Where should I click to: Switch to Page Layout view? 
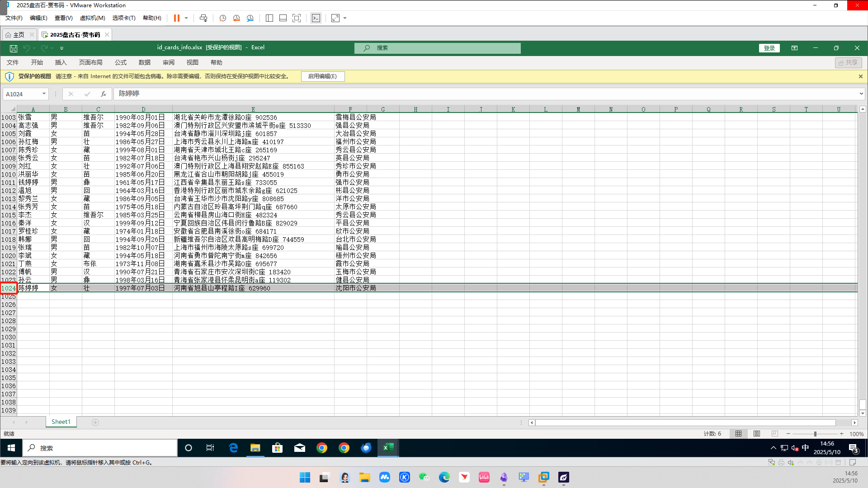757,434
